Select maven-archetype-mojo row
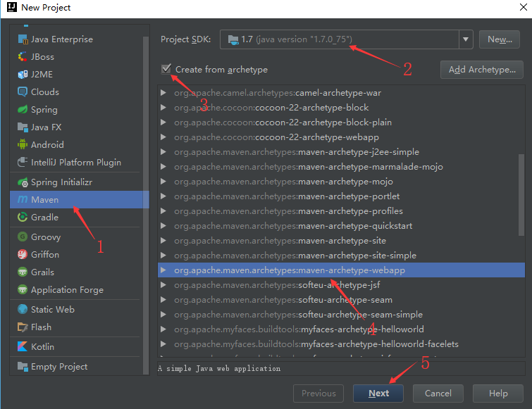Viewport: 532px width, 409px height. coord(341,182)
